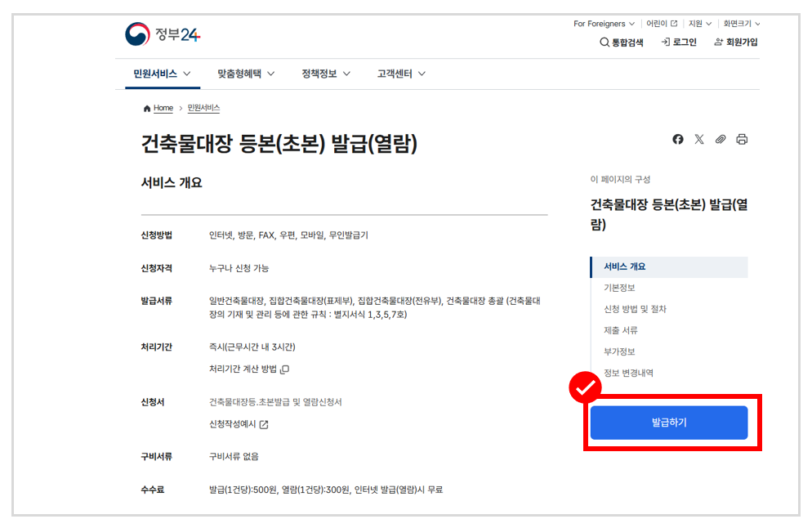This screenshot has height=528, width=812.
Task: Open the 화면크기 dropdown
Action: click(x=740, y=24)
